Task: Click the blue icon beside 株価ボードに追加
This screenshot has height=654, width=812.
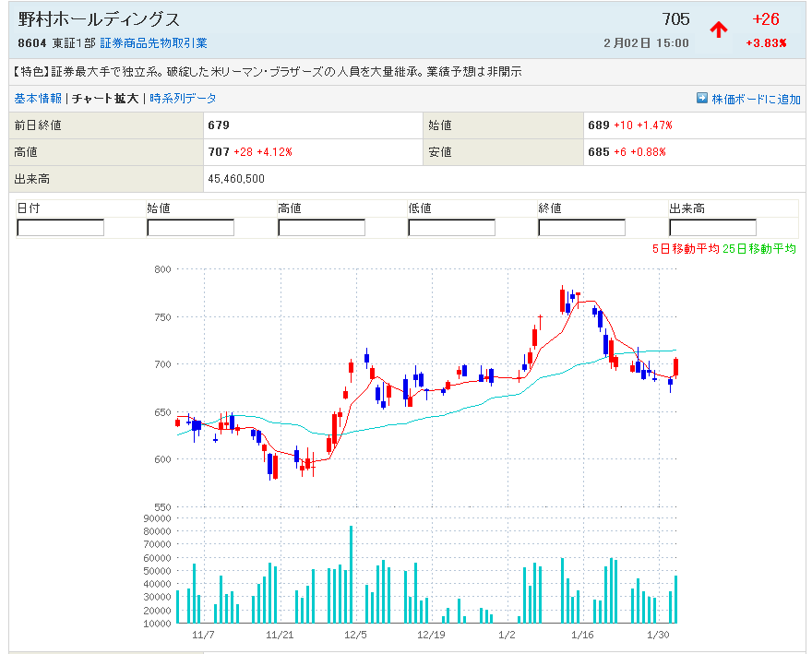Action: click(702, 98)
